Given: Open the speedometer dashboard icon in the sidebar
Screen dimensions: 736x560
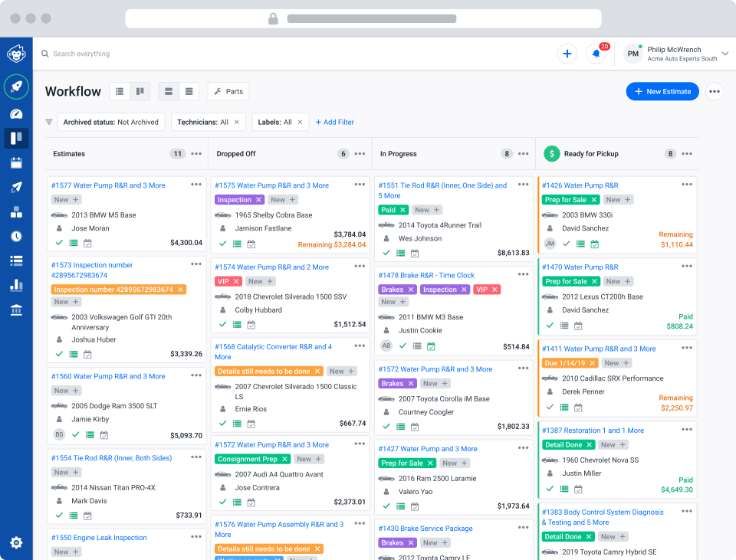Looking at the screenshot, I should 16,113.
